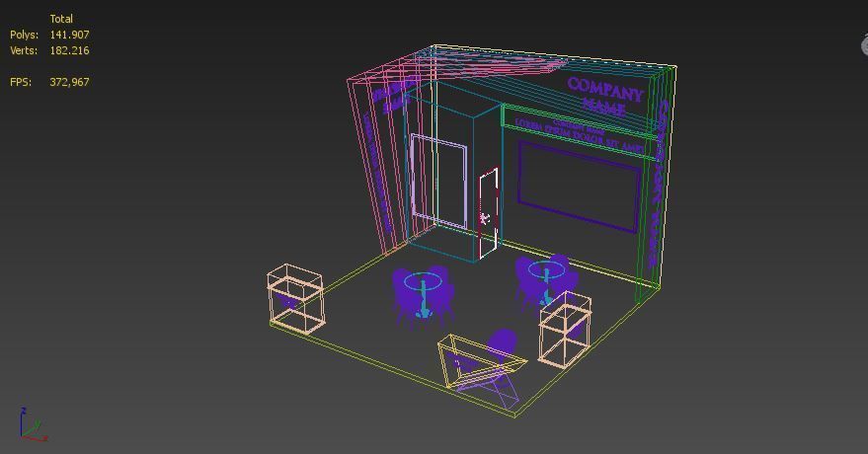Screen dimensions: 868x454
Task: Click the Polys: label
Action: 25,35
